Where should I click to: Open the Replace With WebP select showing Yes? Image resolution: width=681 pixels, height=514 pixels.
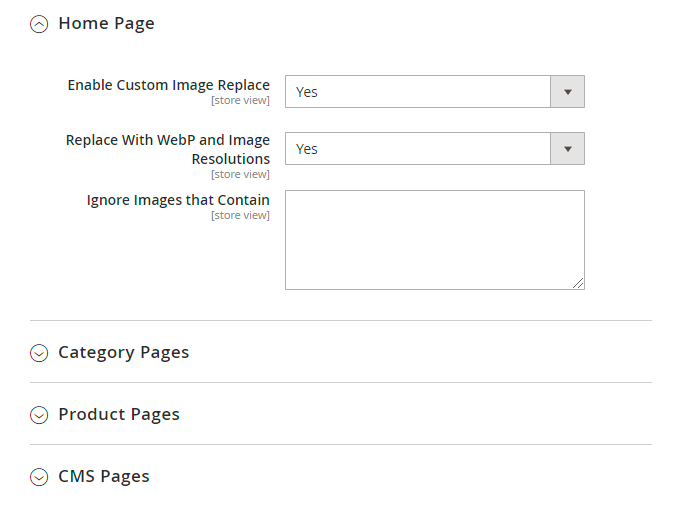418,149
